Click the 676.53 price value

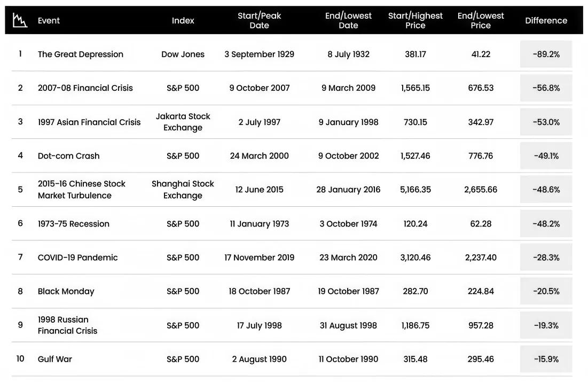[481, 88]
